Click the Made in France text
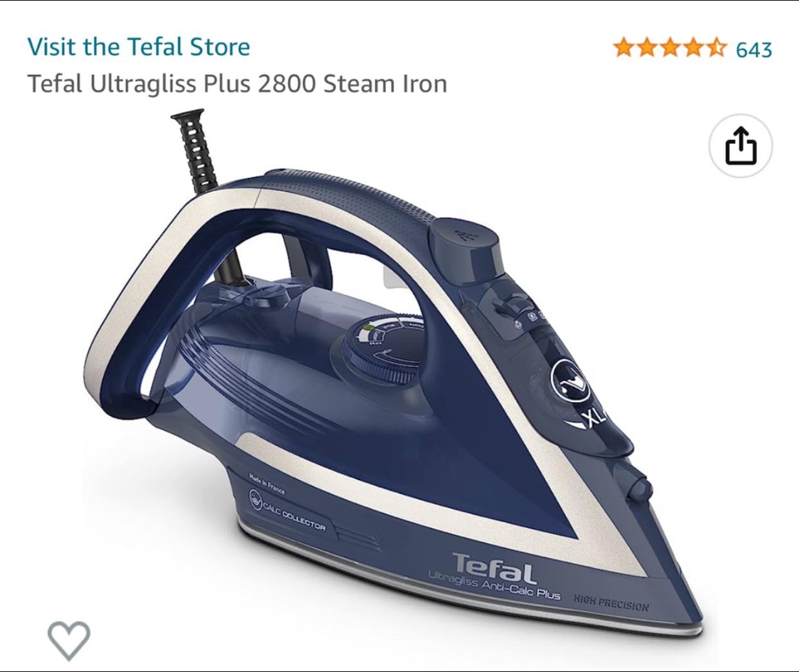 click(267, 483)
